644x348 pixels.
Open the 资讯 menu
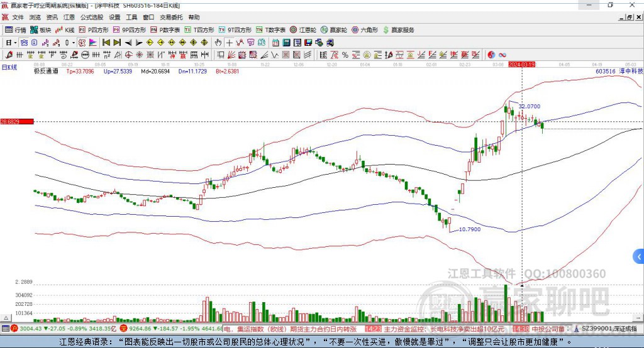pyautogui.click(x=52, y=17)
